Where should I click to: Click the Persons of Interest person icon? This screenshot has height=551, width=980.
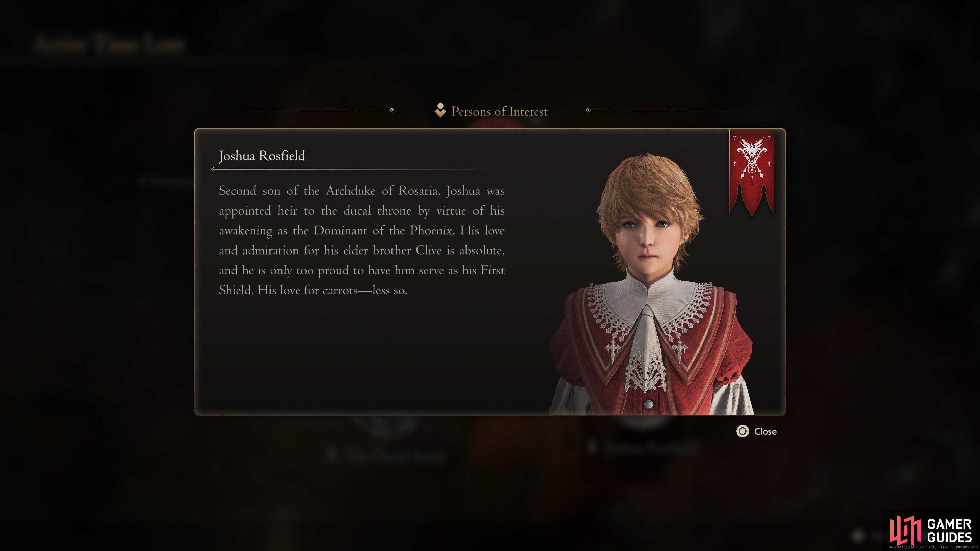pos(440,110)
